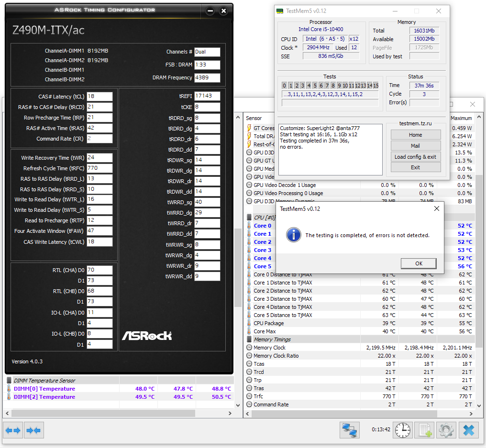The width and height of the screenshot is (486, 448).
Task: Click the clock reset-timer icon in HWiNFO
Action: pyautogui.click(x=403, y=430)
